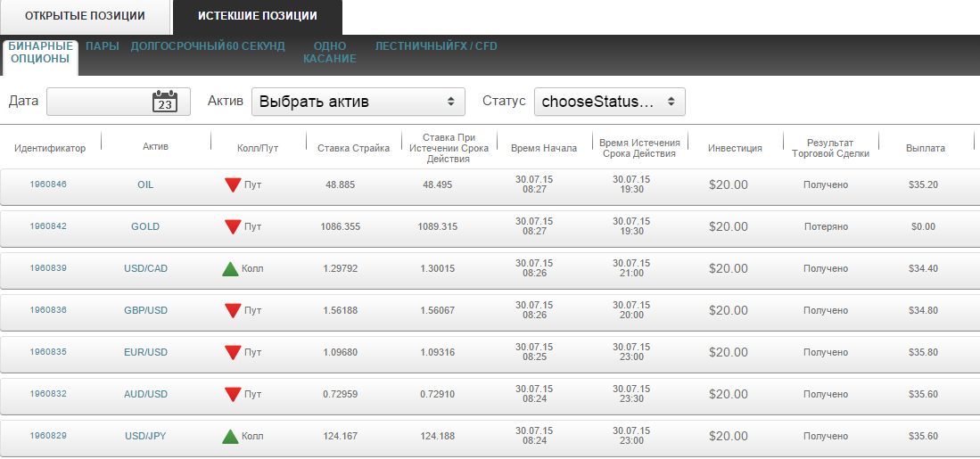
Task: Open position ID 1960846 link
Action: [x=48, y=184]
